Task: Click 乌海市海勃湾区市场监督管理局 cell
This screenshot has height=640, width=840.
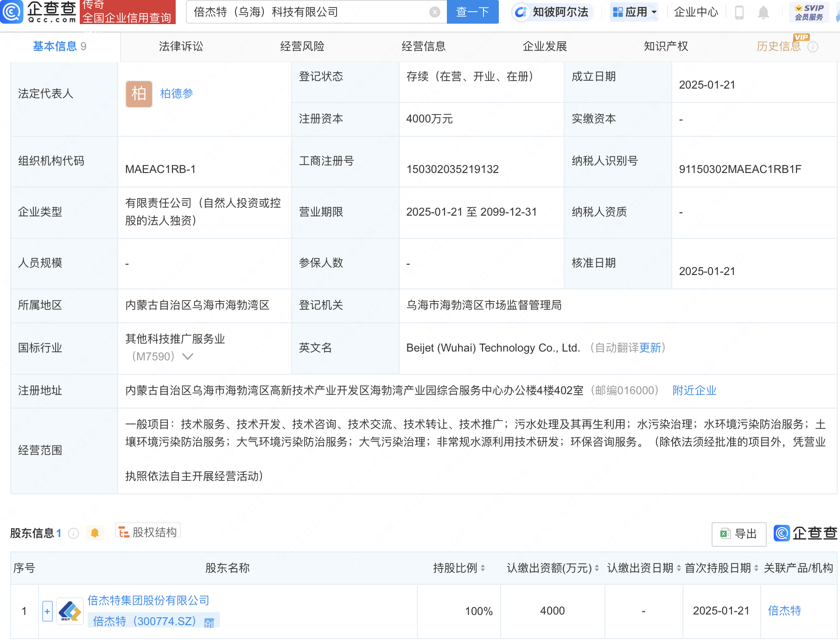Action: pyautogui.click(x=484, y=305)
